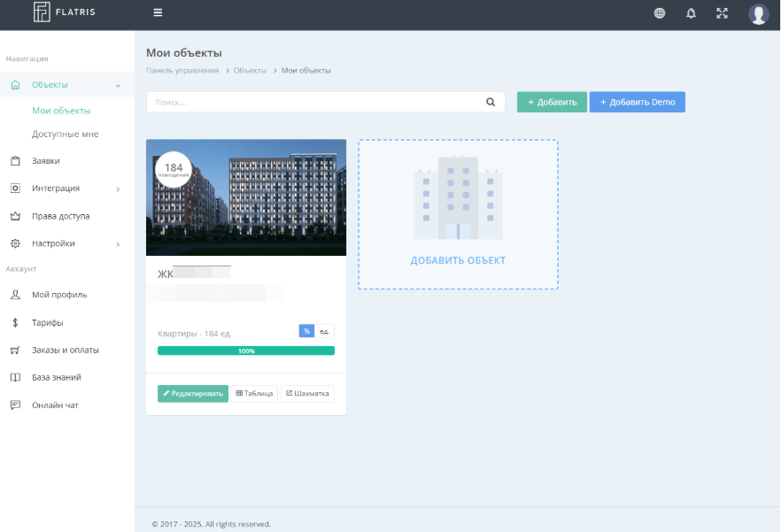Screen dimensions: 782x532
Task: Click the search magnifier icon
Action: tap(491, 103)
